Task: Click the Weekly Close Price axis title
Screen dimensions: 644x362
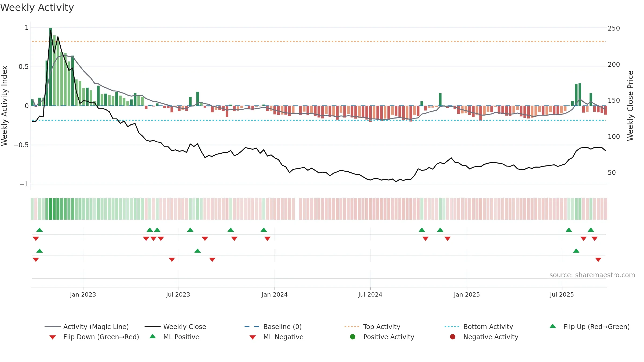Action: [630, 106]
